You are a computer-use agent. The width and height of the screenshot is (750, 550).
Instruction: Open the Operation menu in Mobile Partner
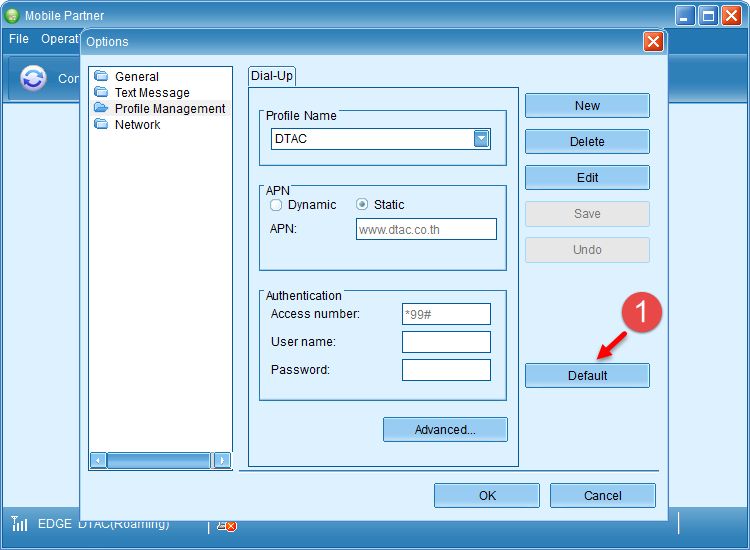[60, 39]
